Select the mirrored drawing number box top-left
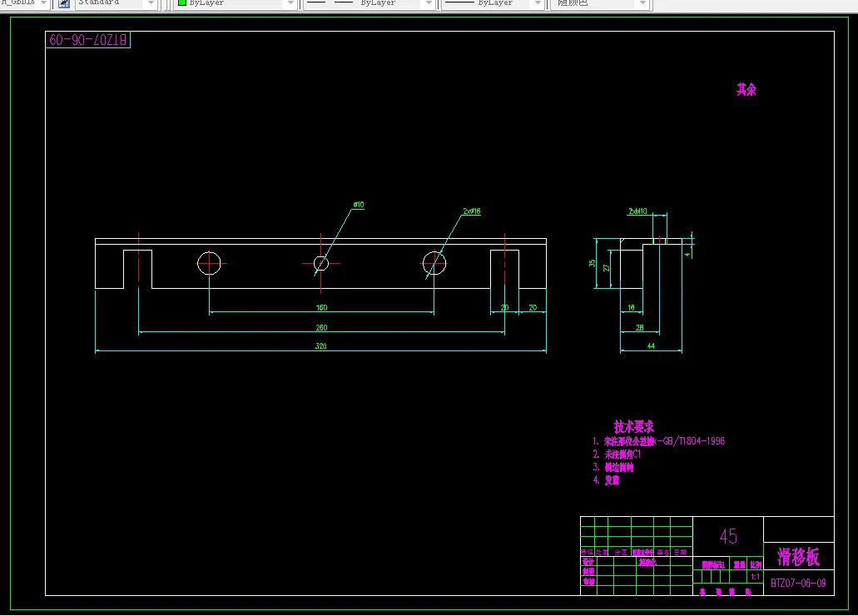The image size is (858, 616). [x=88, y=39]
